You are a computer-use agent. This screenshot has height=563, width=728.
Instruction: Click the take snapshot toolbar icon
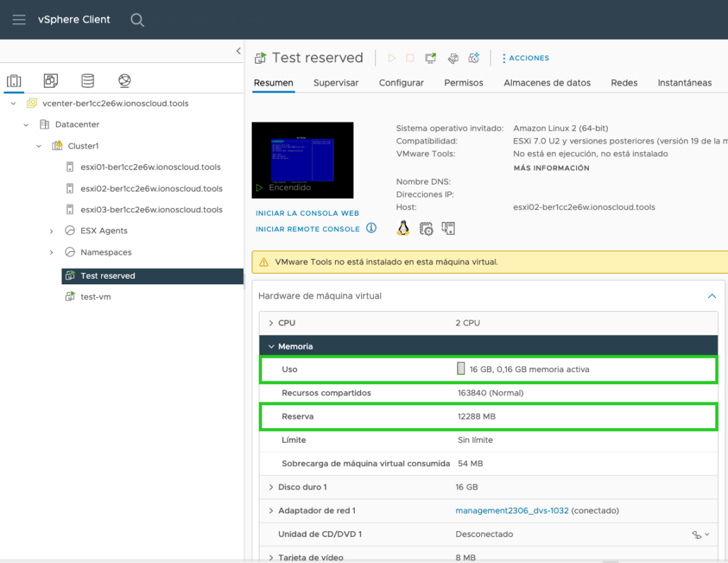coord(474,57)
